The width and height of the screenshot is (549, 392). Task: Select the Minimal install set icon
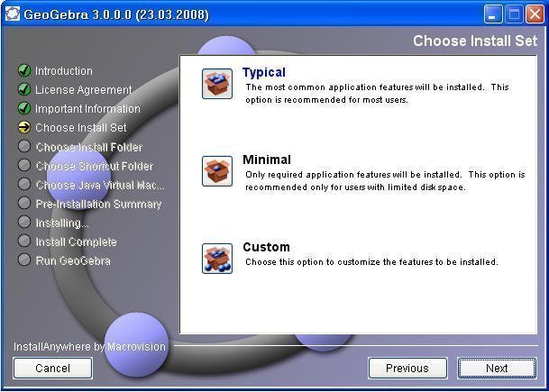pos(217,171)
